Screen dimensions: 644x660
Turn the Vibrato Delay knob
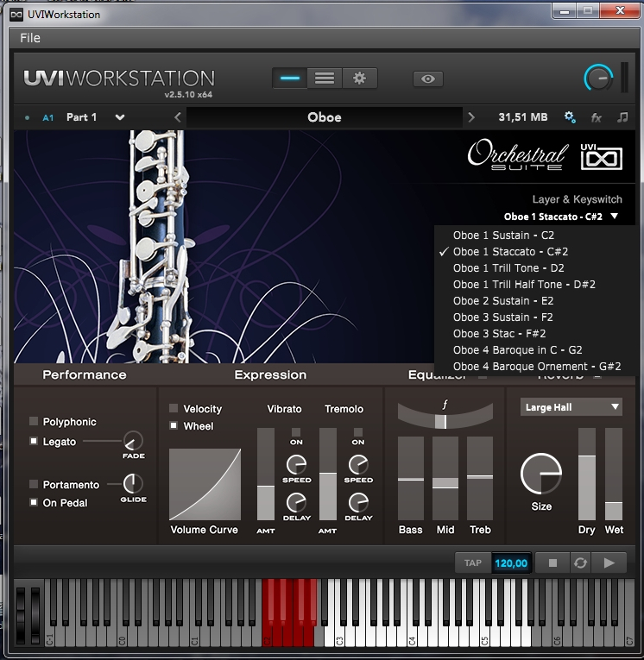[296, 503]
